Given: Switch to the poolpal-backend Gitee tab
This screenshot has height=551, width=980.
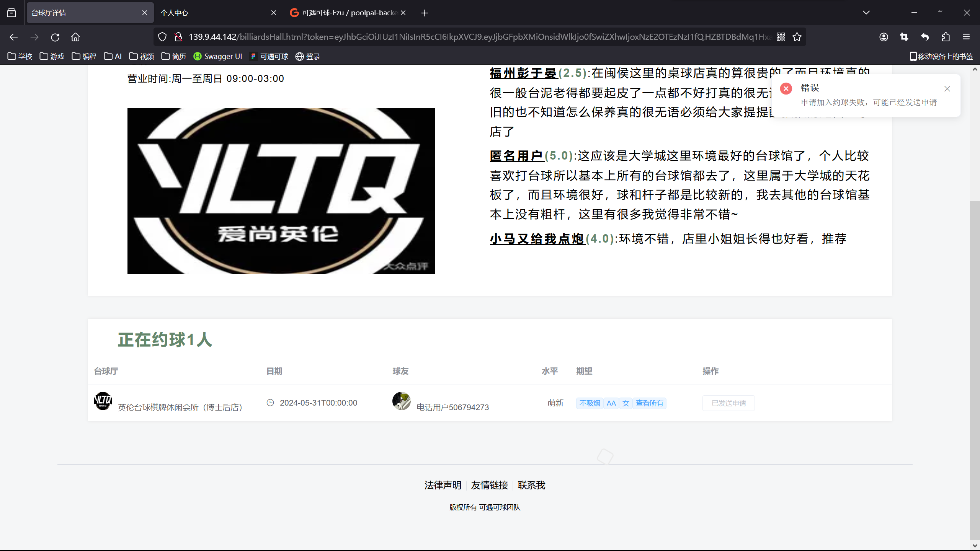Looking at the screenshot, I should pos(345,13).
